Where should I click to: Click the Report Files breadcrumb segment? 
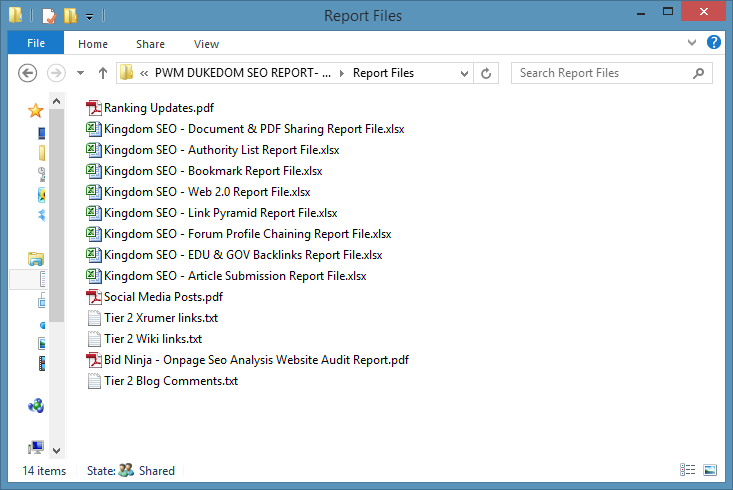383,73
